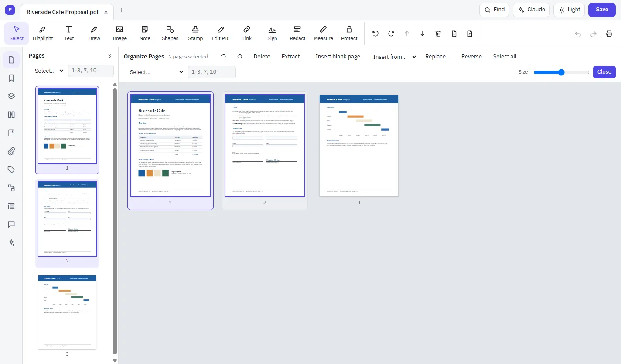Select the Sign tool
The image size is (621, 364).
click(x=272, y=34)
